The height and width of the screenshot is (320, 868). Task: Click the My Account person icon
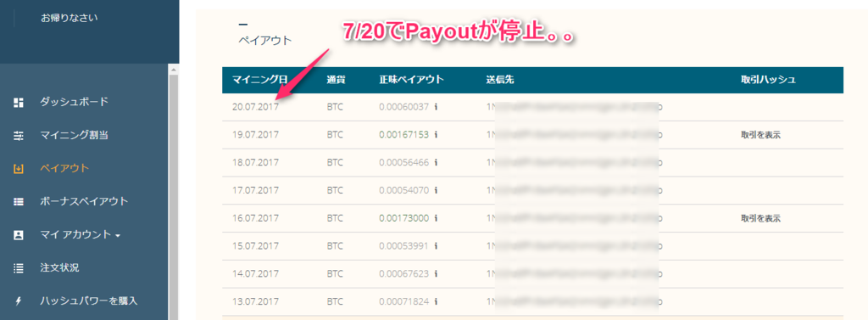(x=19, y=235)
